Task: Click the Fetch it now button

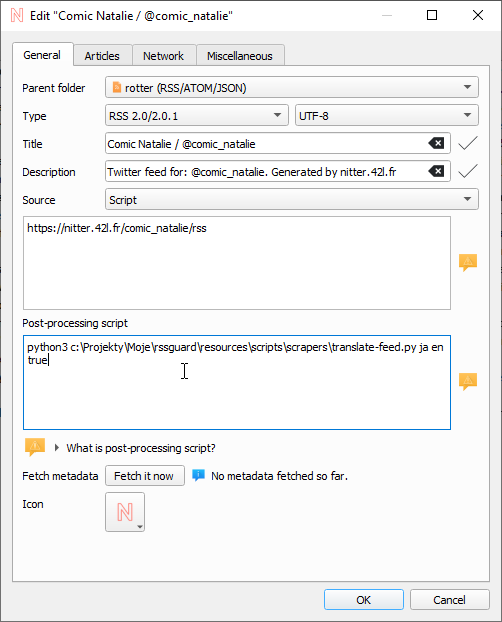Action: [x=145, y=476]
